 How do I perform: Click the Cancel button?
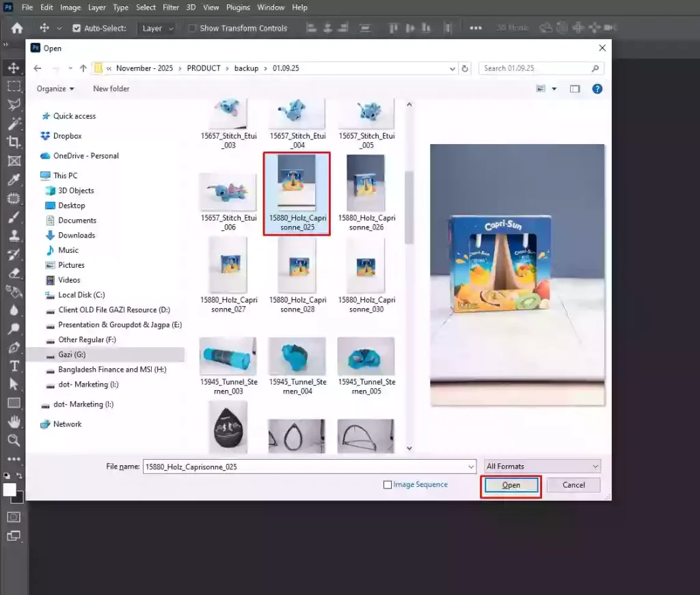[x=573, y=485]
